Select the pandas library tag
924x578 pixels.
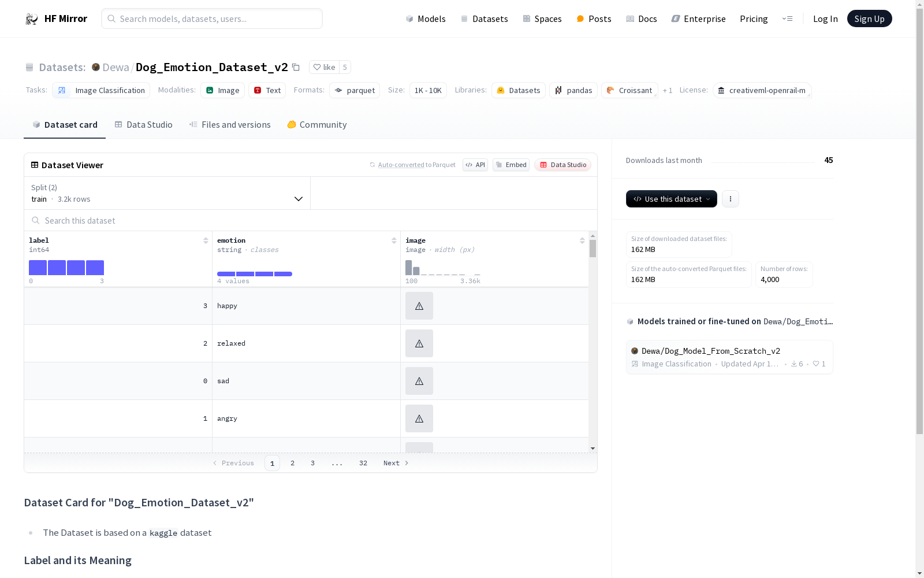click(573, 90)
